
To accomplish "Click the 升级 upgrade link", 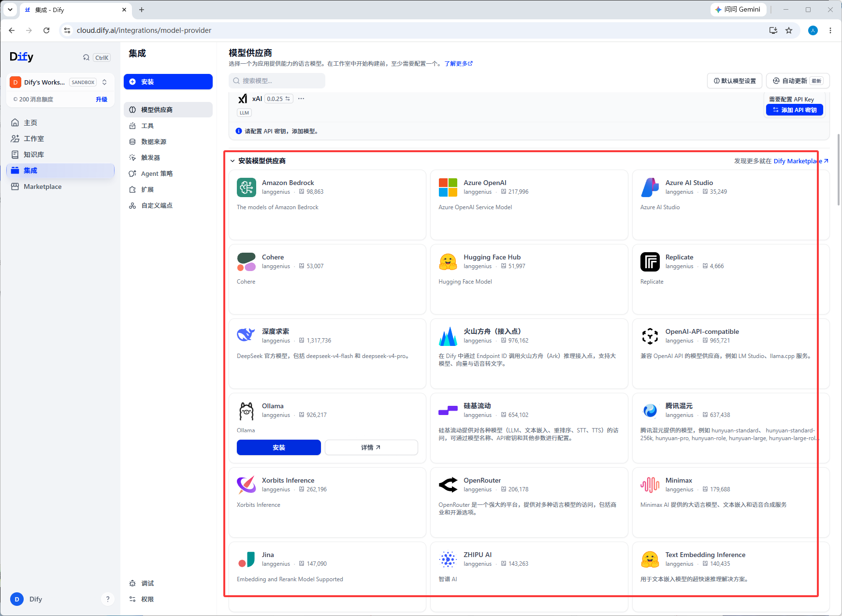I will pos(102,99).
